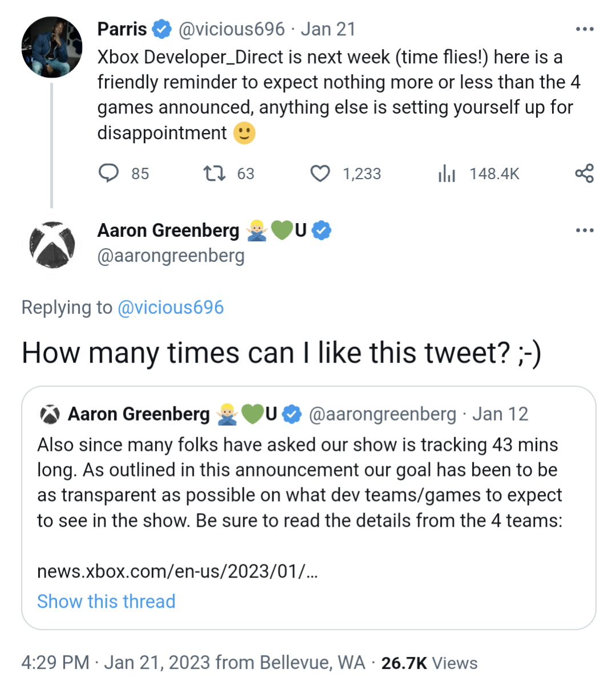This screenshot has width=616, height=690.
Task: Click the small Xbox avatar in quoted tweet
Action: click(50, 414)
